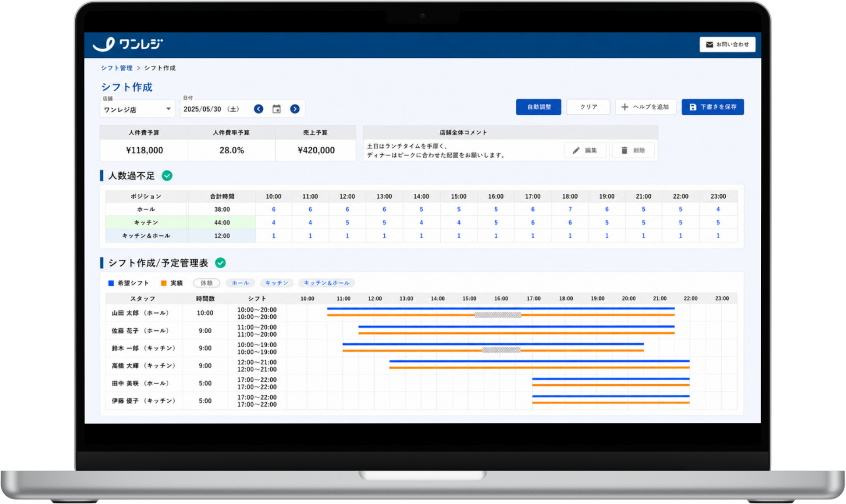The image size is (846, 504).
Task: Click 伊藤 優子 orange actual shift bar
Action: tap(611, 403)
